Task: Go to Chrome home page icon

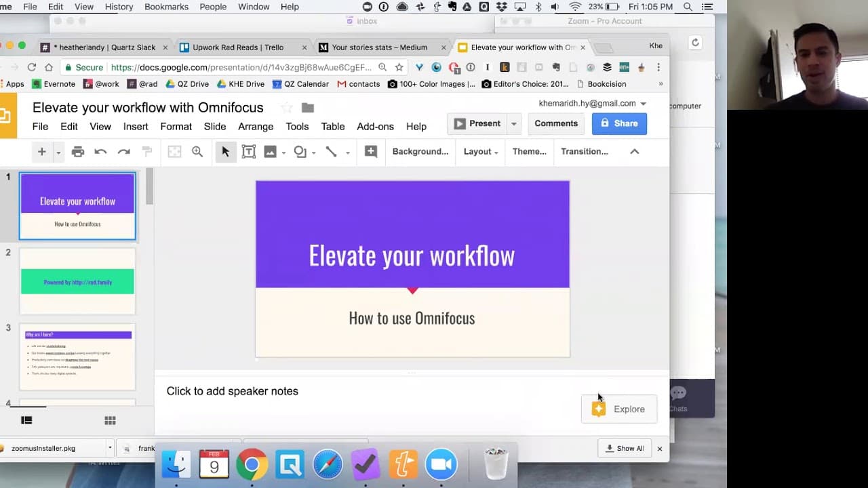Action: (x=49, y=67)
